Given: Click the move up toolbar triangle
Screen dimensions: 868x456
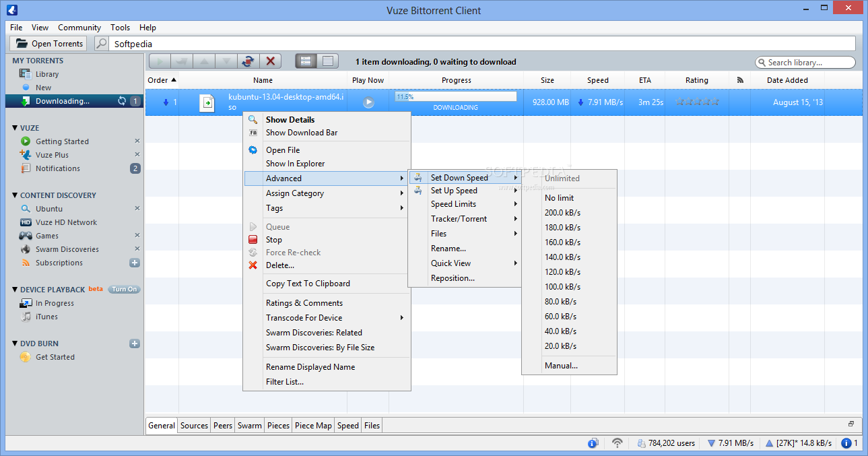Looking at the screenshot, I should (204, 61).
